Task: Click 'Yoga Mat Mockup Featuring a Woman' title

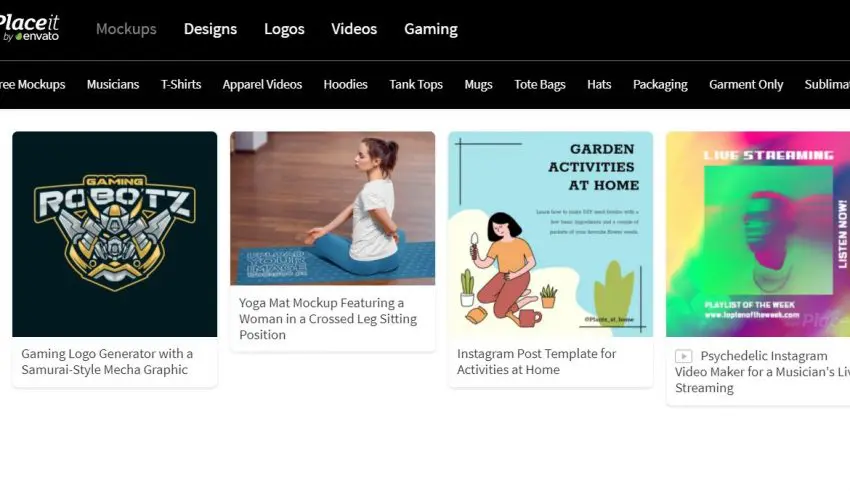Action: tap(328, 319)
